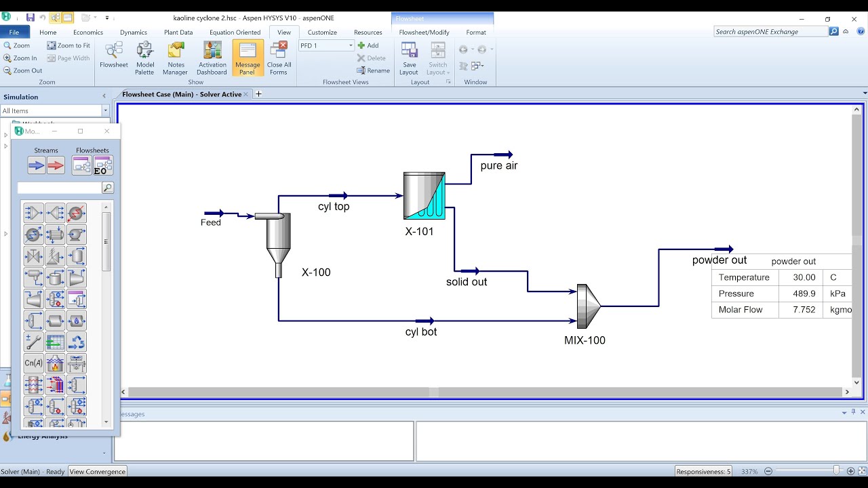Select the X-101 baghouse filter unit
This screenshot has height=488, width=868.
[425, 196]
